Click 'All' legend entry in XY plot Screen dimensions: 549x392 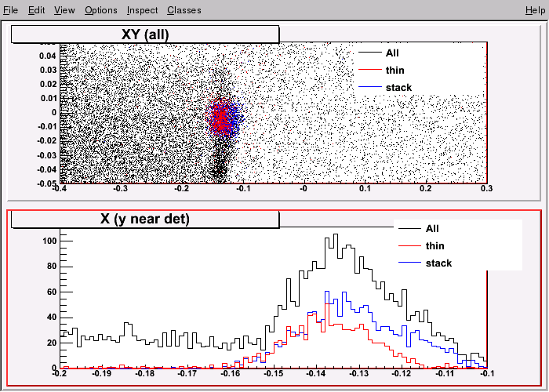392,53
